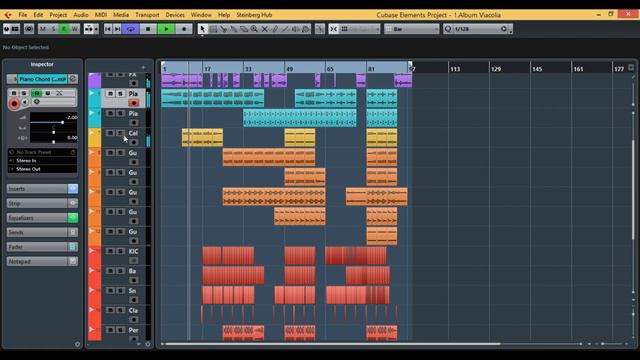Open Stereo In input routing
Image resolution: width=640 pixels, height=360 pixels.
42,160
